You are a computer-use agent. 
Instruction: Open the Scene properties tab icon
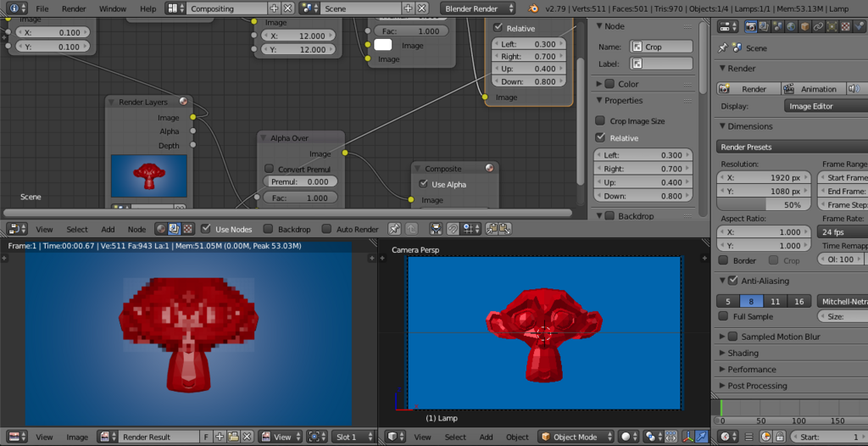778,26
